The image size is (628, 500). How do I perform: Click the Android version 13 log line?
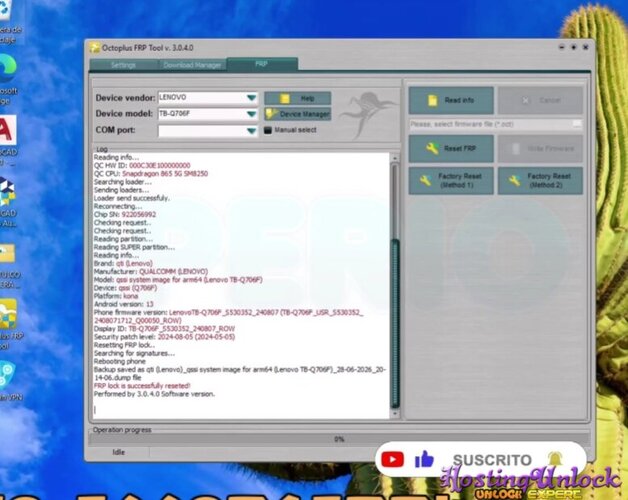(124, 304)
